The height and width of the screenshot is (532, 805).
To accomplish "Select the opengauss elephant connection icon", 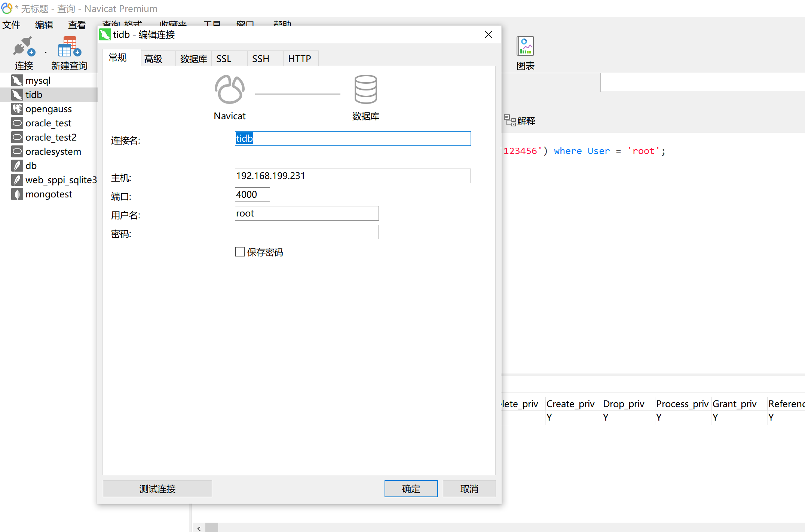I will 17,109.
